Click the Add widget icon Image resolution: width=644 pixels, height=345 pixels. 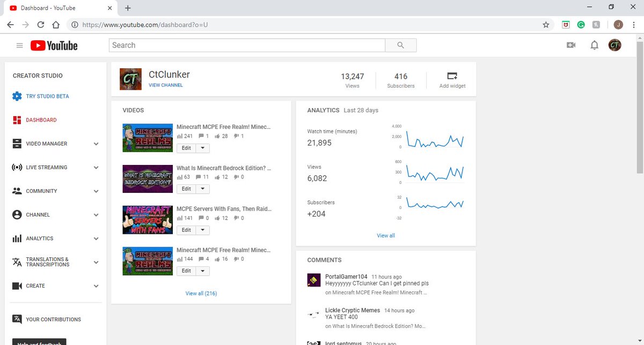(x=452, y=76)
